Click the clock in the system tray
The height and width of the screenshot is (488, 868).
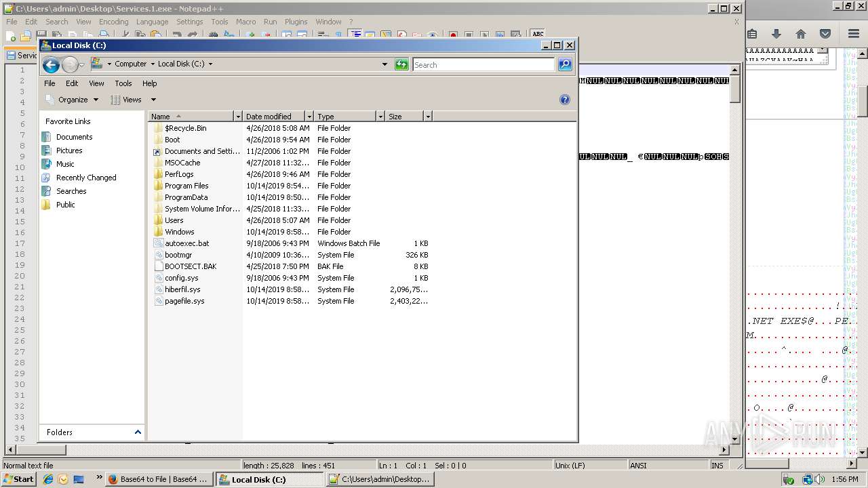844,479
